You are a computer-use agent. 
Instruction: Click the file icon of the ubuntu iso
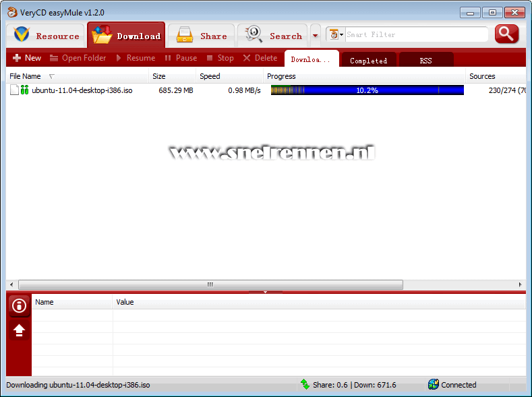point(14,90)
